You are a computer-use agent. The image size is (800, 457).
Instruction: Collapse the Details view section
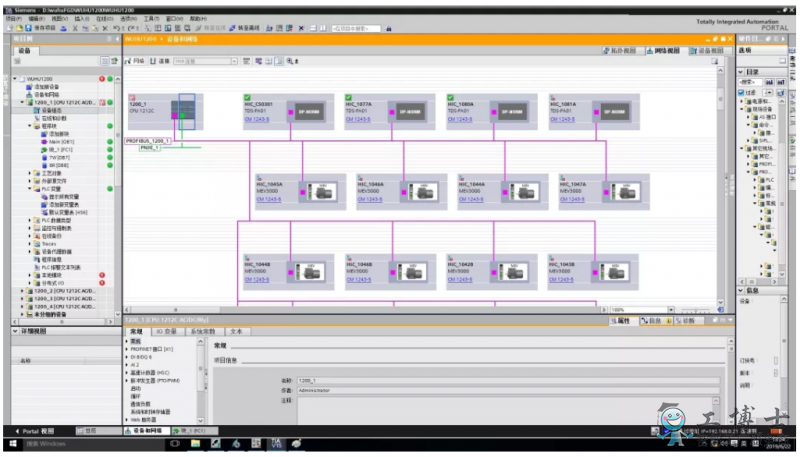pyautogui.click(x=15, y=331)
